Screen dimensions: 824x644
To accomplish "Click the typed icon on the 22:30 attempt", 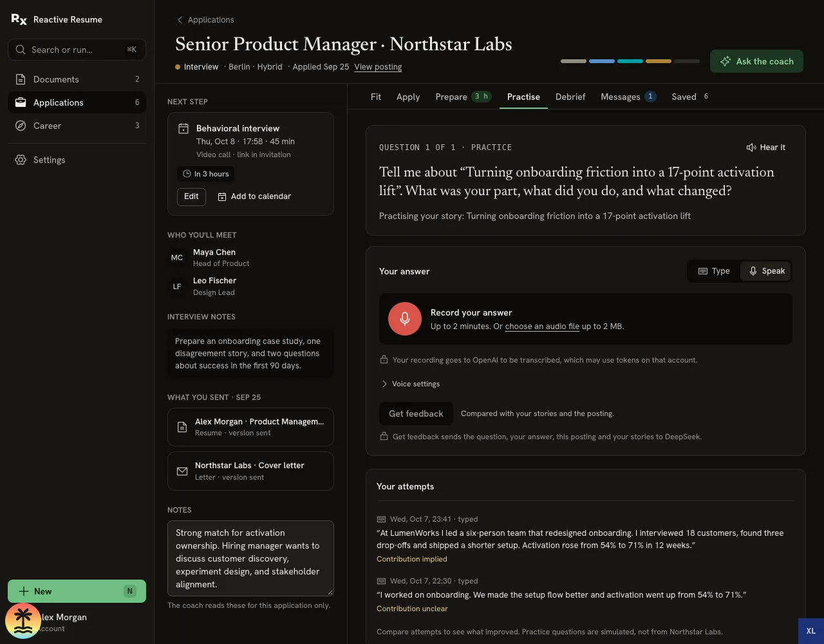I will click(381, 581).
